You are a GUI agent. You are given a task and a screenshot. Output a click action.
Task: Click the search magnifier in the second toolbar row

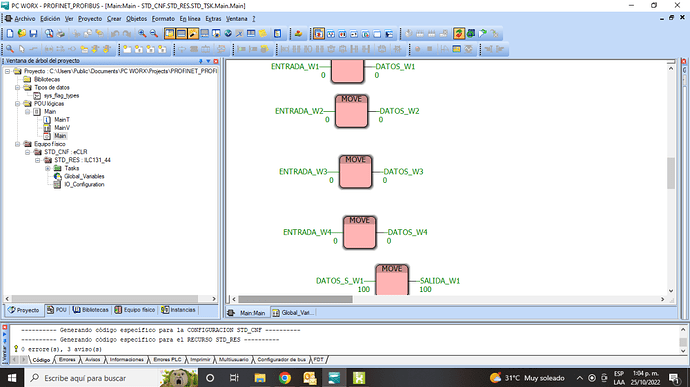coord(10,49)
